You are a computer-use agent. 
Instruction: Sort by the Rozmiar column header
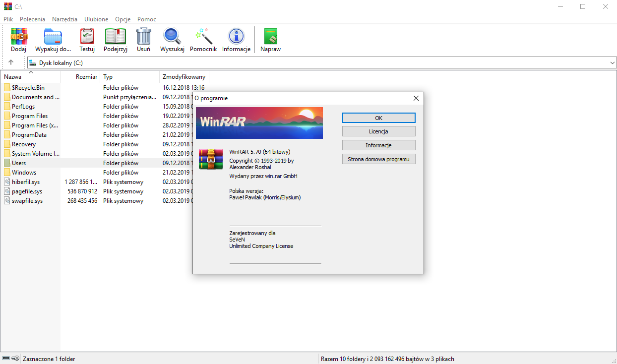pyautogui.click(x=80, y=77)
